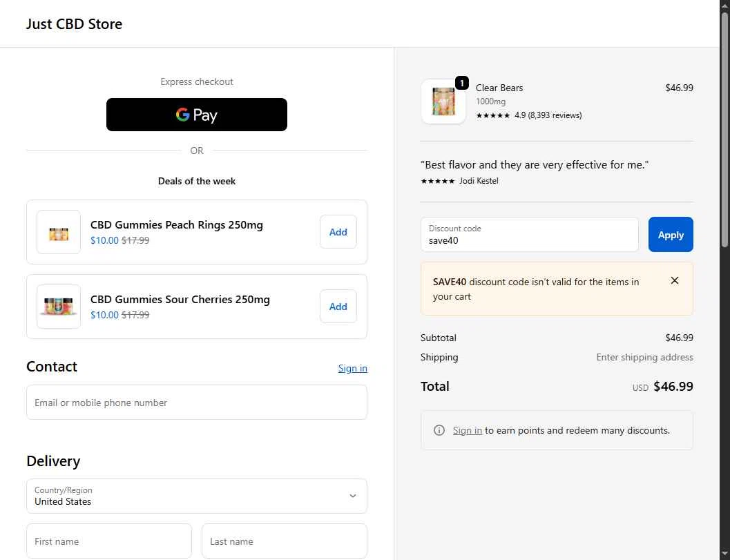Add CBD Gummies Peach Rings deal
Image resolution: width=730 pixels, height=560 pixels.
[338, 232]
